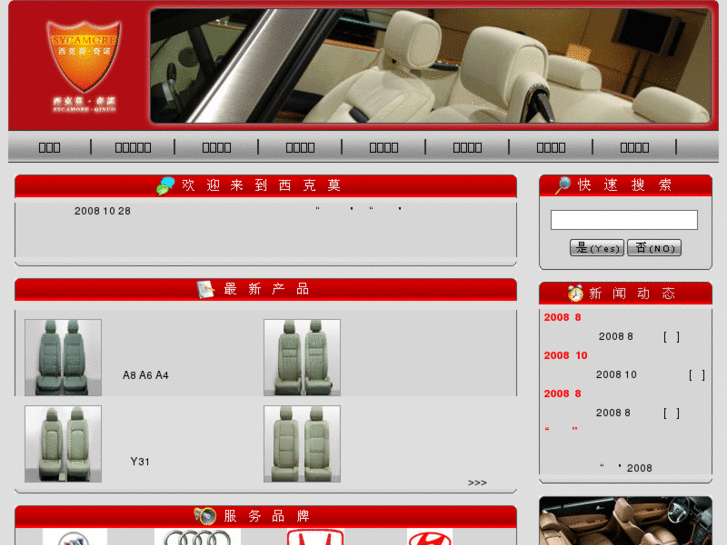This screenshot has height=545, width=727.
Task: Click the alarm clock icon beside 新闻动态
Action: pyautogui.click(x=575, y=293)
